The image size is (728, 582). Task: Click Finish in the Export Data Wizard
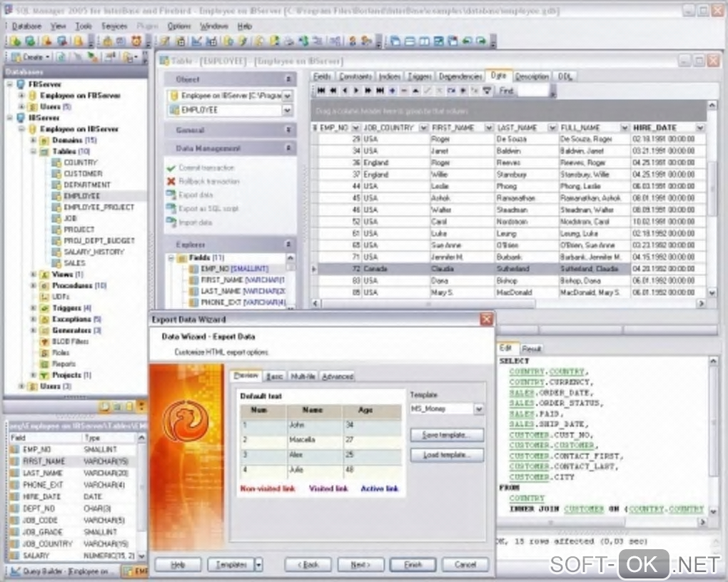point(413,565)
